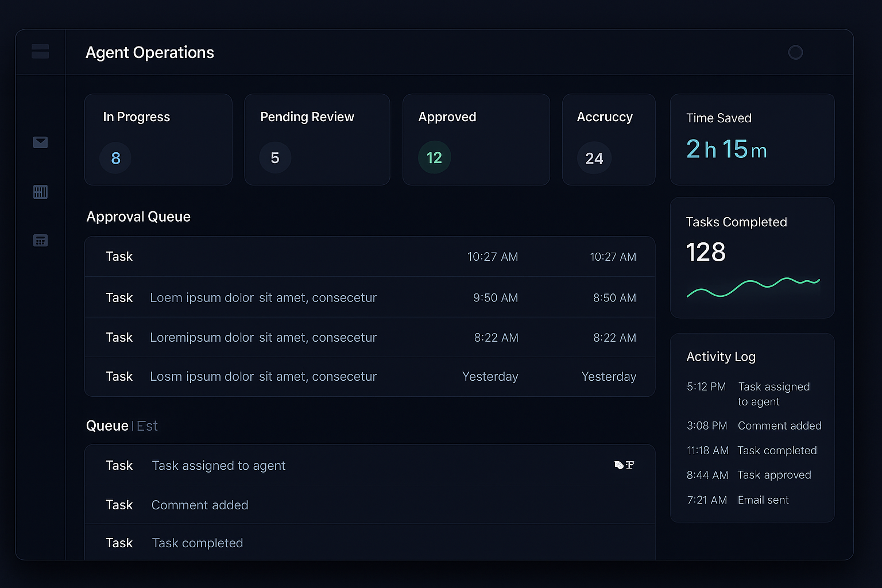Click the green 12 badge in Approved card
Viewport: 882px width, 588px height.
coord(434,157)
